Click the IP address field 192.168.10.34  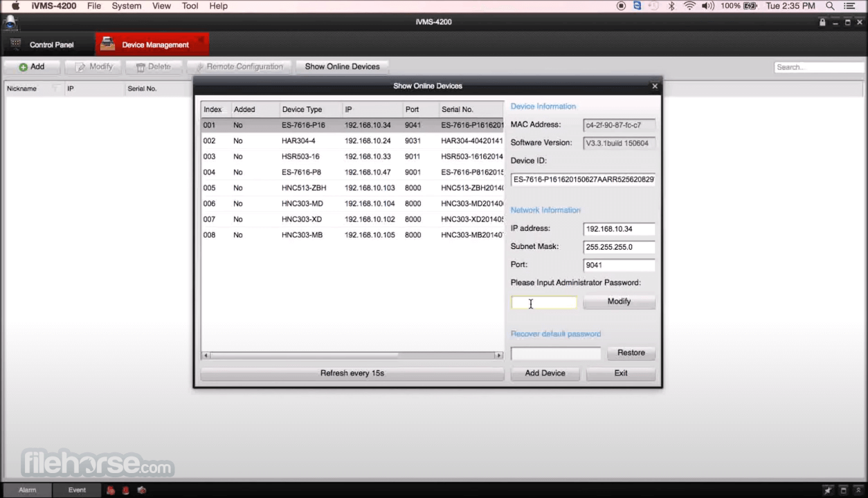coord(619,229)
